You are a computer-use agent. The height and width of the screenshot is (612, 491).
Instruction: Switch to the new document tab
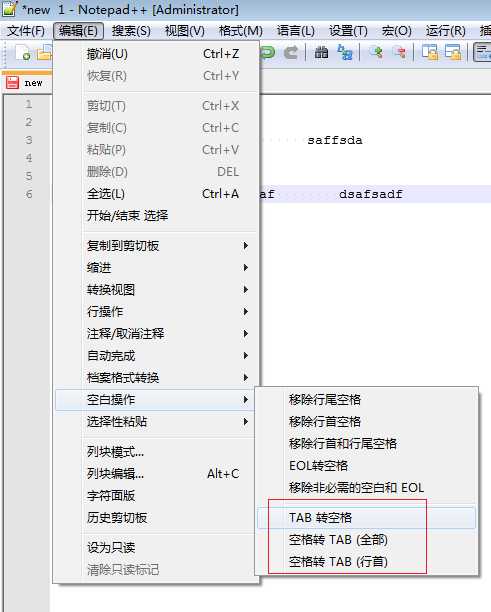(27, 82)
